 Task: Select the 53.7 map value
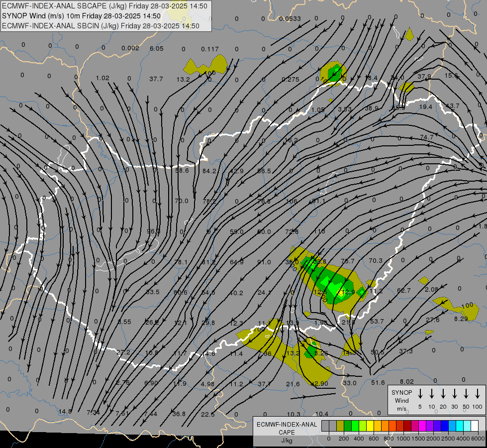point(377,321)
